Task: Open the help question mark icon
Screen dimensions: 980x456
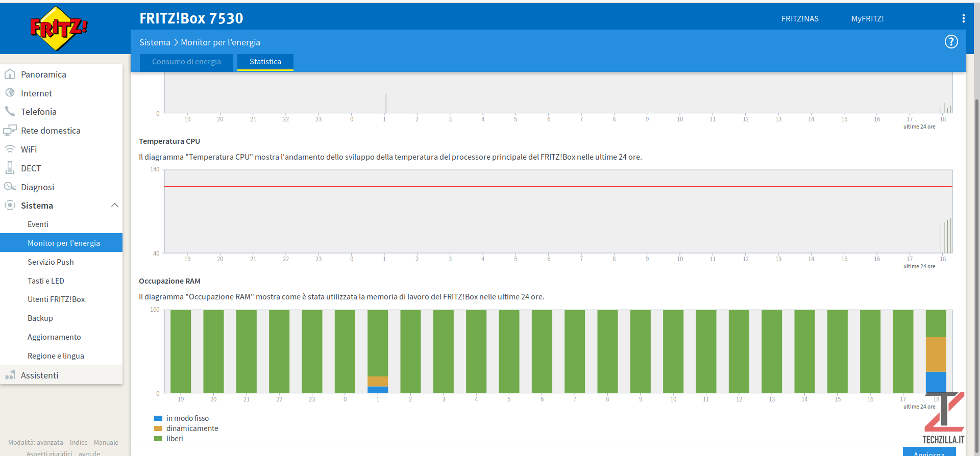Action: coord(951,42)
